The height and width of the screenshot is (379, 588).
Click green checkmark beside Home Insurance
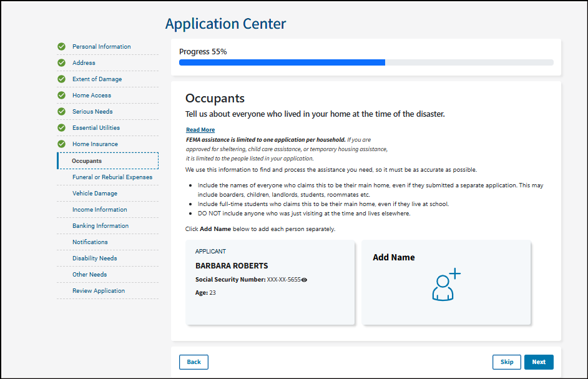coord(61,144)
